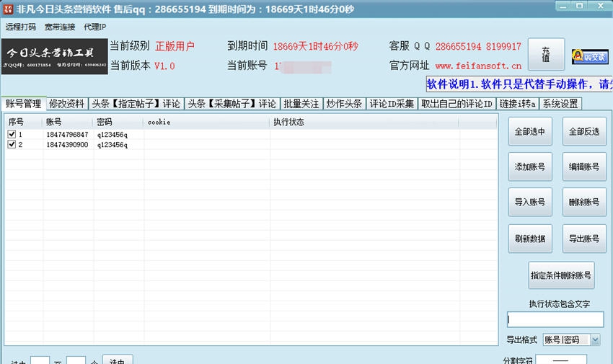Screen dimensions: 613x364
Task: Click the 客服QQ number 286655194
Action: coord(458,46)
